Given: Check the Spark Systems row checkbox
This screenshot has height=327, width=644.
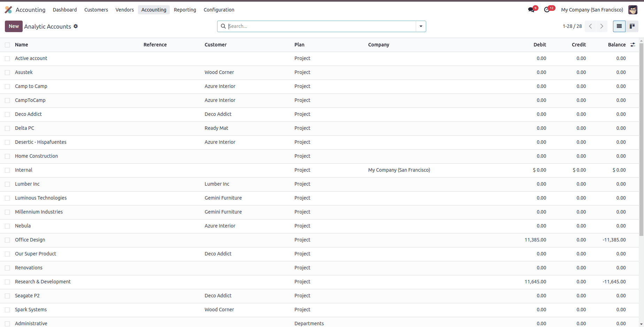Looking at the screenshot, I should pos(7,310).
